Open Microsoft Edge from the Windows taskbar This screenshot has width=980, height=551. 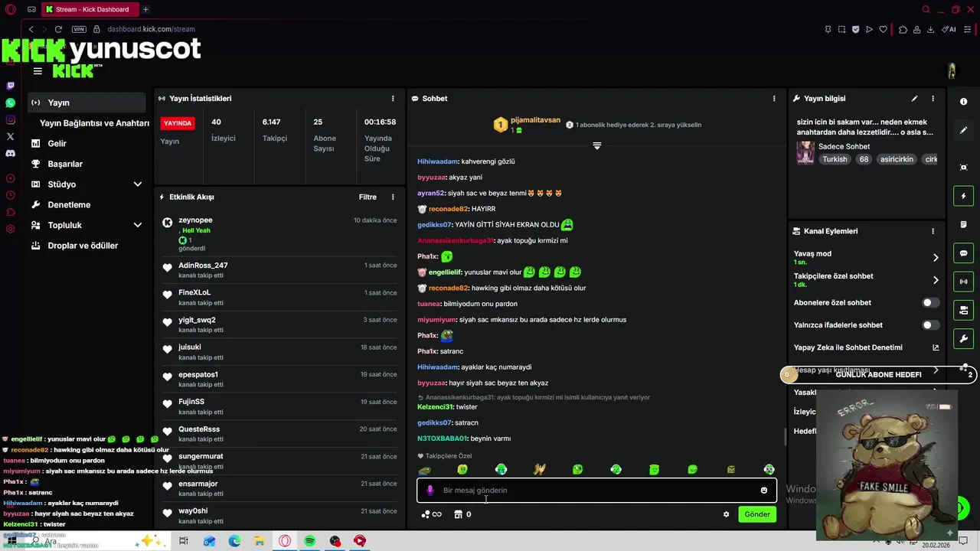tap(234, 541)
